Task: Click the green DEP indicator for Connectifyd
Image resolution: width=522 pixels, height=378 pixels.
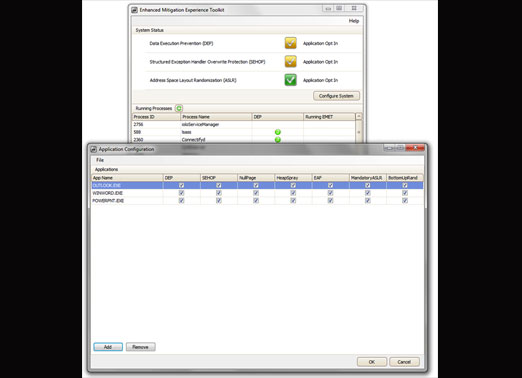Action: 278,140
